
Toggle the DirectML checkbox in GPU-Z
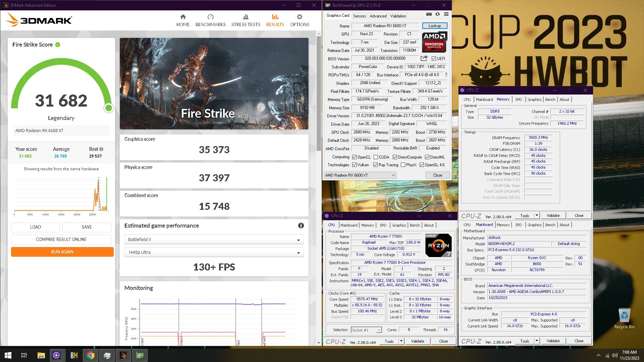427,157
